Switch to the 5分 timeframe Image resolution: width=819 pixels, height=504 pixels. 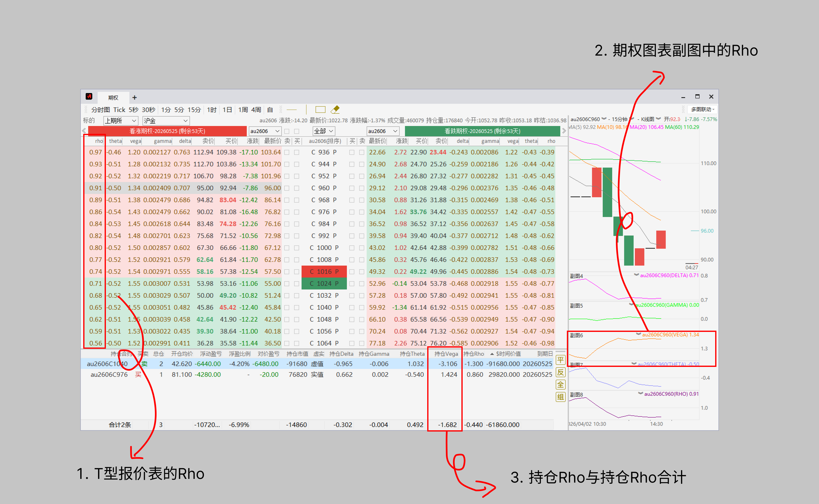tap(179, 110)
